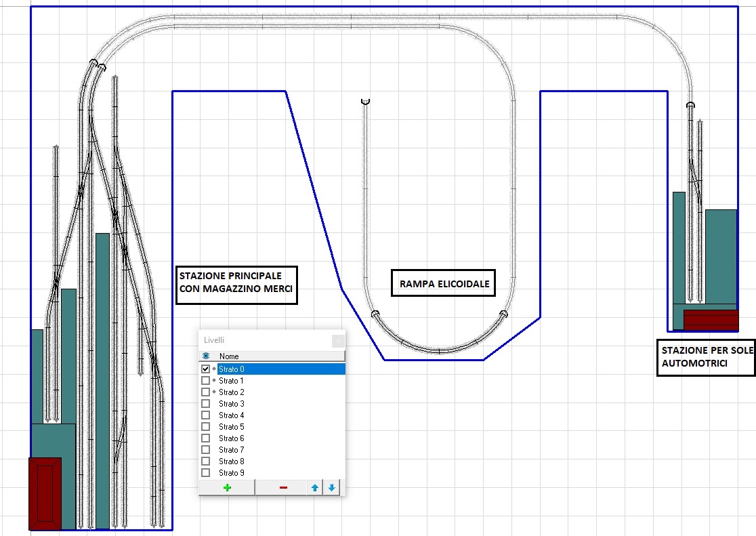Move layer down with blue down arrow
Image resolution: width=756 pixels, height=536 pixels.
[x=331, y=488]
